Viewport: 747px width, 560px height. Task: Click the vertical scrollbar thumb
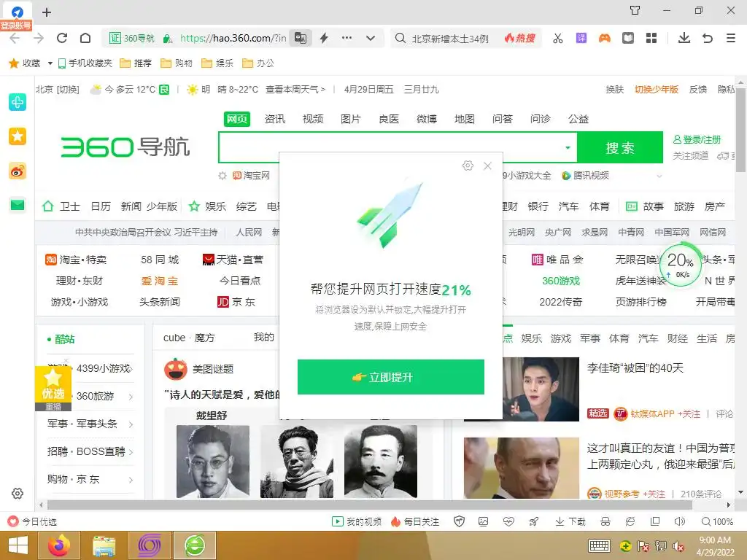click(x=741, y=128)
